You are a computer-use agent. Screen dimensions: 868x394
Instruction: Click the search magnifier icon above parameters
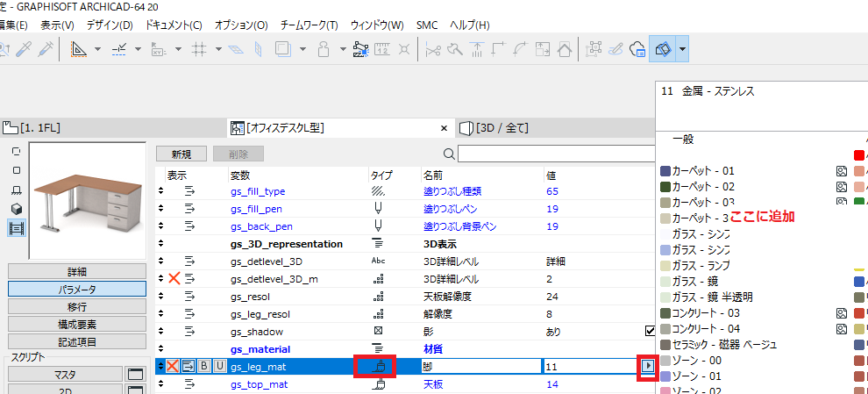(x=449, y=154)
